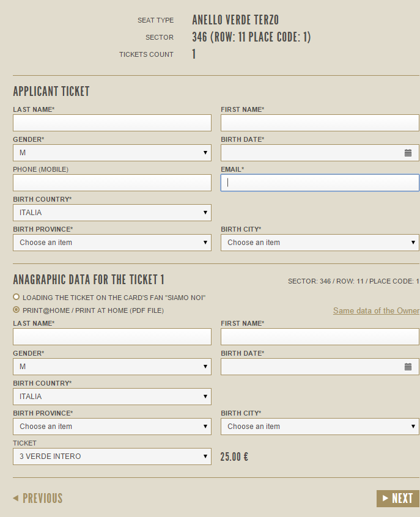Screen dimensions: 420x517
Task: Click the SECTOR: 346 / ROW: 11 summary text
Action: (353, 281)
